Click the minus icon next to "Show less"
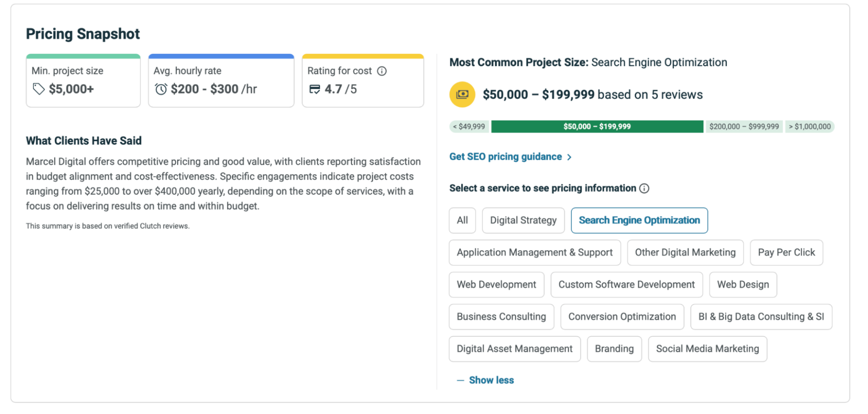 (x=460, y=380)
